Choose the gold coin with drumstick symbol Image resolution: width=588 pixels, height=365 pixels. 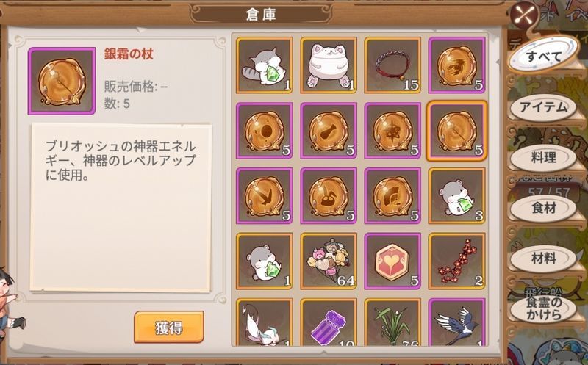(x=329, y=131)
